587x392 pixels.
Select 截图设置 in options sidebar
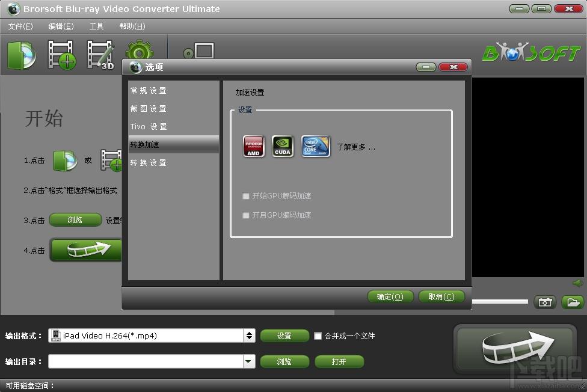coord(174,109)
